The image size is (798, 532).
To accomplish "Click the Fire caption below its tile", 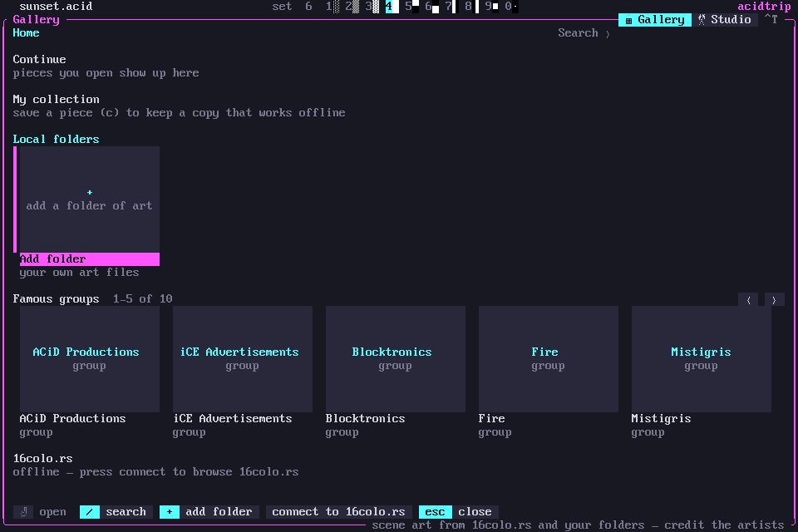I will click(491, 418).
